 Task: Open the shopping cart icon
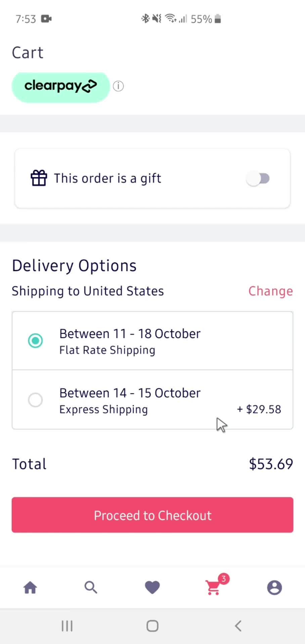pos(213,588)
